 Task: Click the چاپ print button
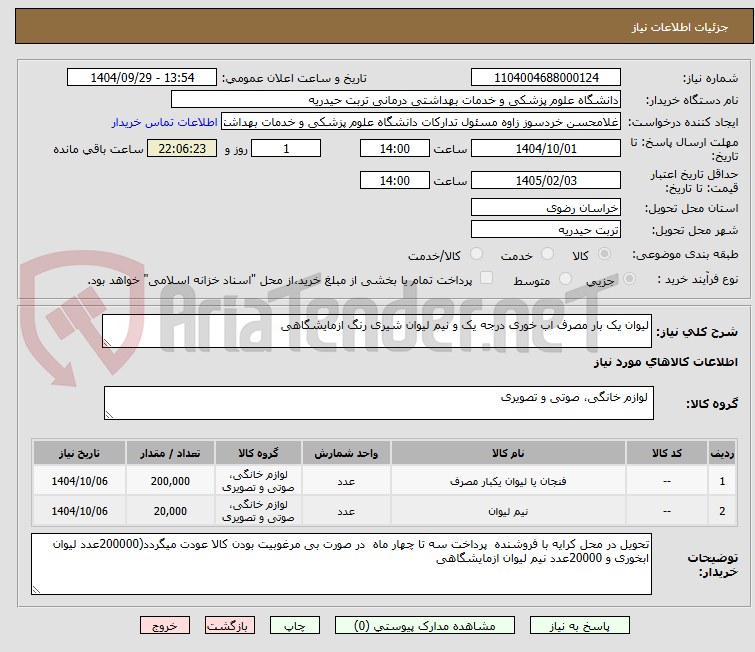[x=295, y=626]
